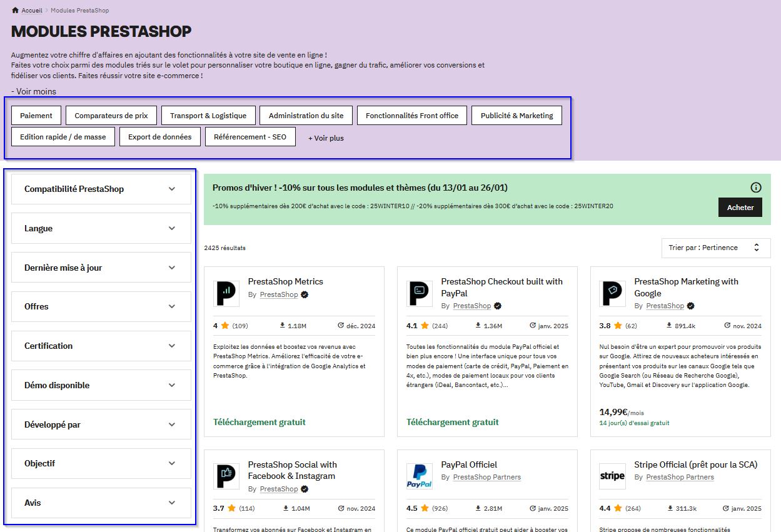Click the 2425 résultats count text
The height and width of the screenshot is (532, 781).
point(224,248)
